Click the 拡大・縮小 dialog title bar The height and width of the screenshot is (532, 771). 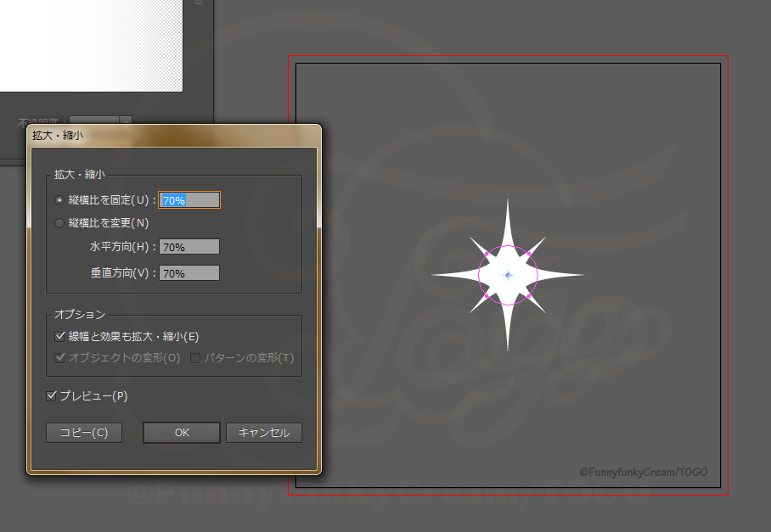tap(174, 136)
